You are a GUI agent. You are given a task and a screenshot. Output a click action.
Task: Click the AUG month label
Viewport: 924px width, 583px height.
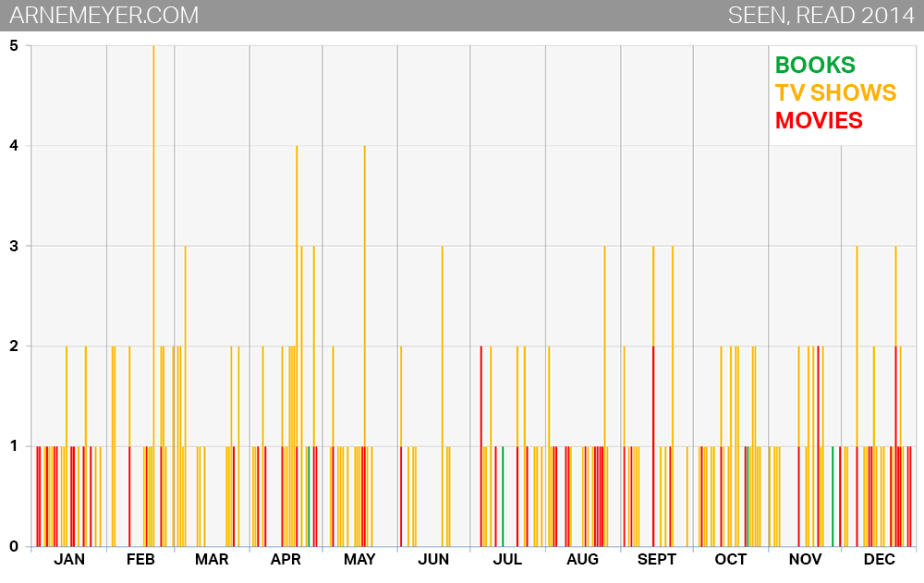tap(582, 559)
